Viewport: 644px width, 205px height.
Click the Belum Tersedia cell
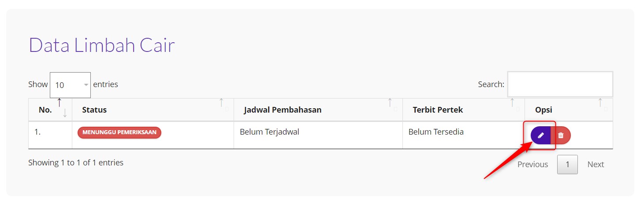[x=436, y=132]
